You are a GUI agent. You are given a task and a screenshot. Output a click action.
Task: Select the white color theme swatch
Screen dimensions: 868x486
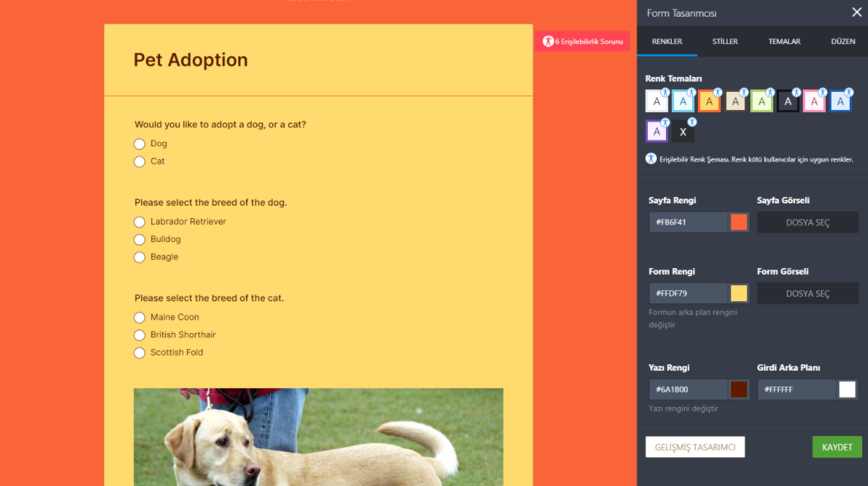[657, 101]
